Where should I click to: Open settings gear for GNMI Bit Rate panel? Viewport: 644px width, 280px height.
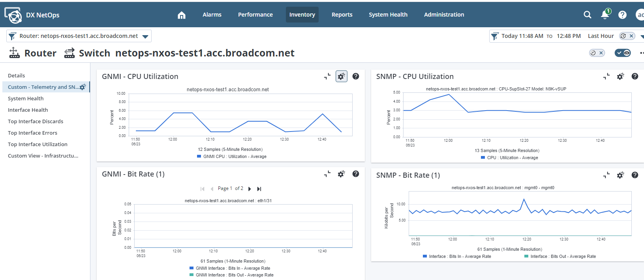341,174
